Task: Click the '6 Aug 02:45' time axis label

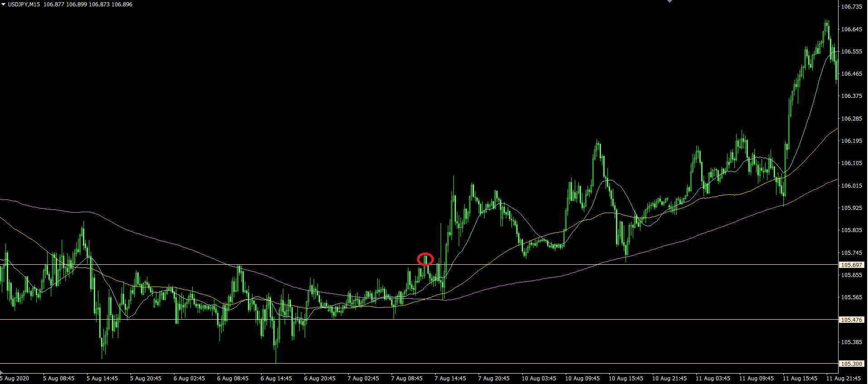Action: pos(189,379)
